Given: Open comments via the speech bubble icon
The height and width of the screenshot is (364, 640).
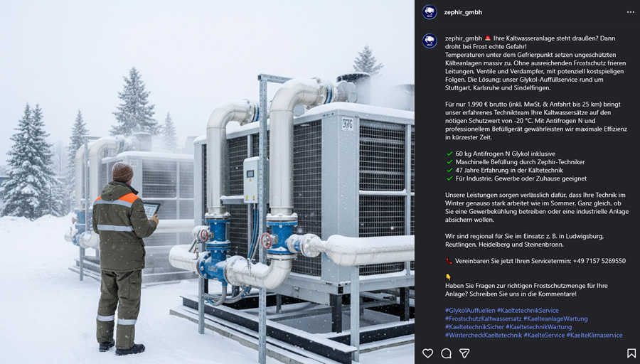Looking at the screenshot, I should [x=446, y=353].
